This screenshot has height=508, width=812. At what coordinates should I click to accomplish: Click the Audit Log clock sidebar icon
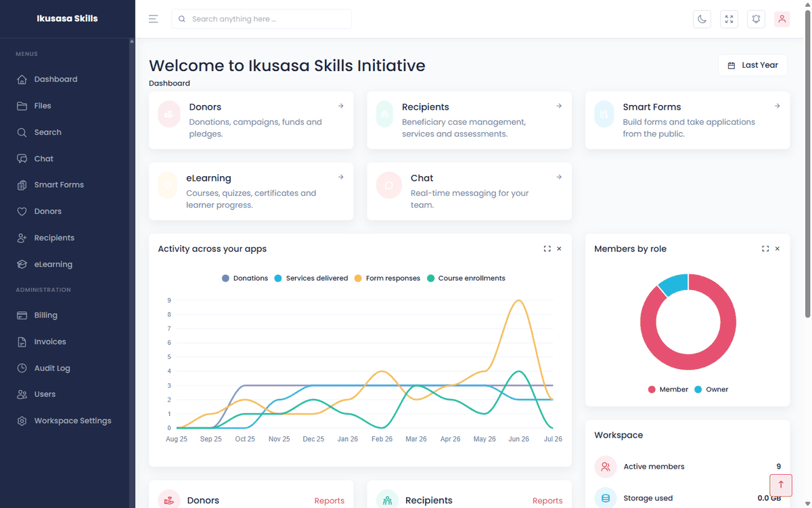point(22,368)
